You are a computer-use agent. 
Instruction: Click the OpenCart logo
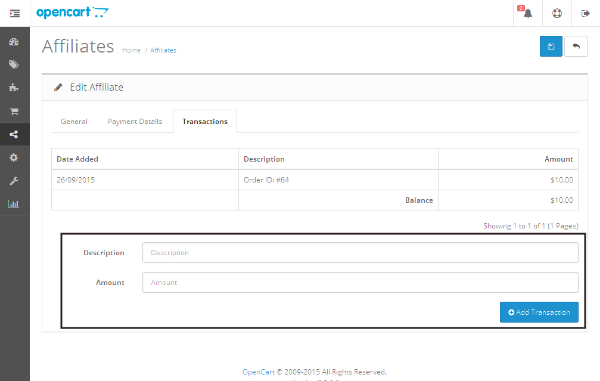[72, 13]
